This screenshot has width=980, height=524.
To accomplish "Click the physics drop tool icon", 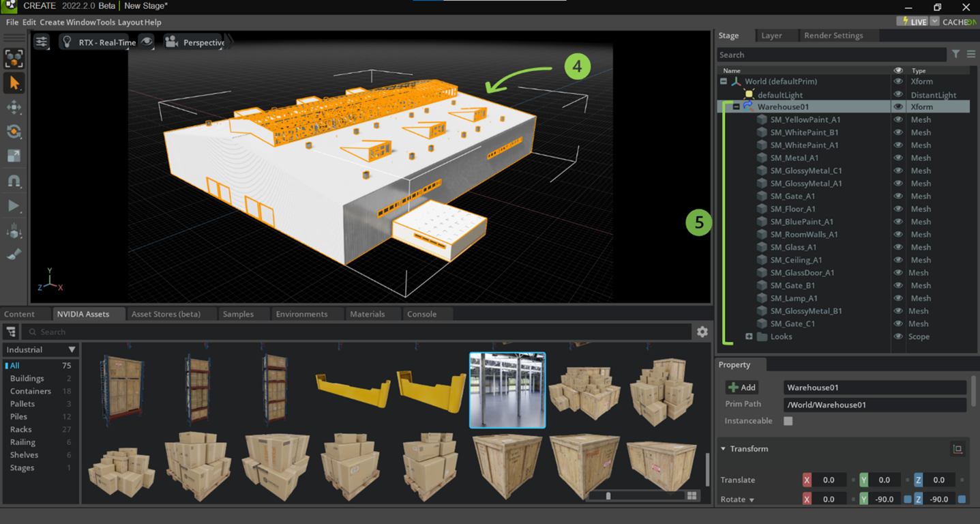I will coord(14,231).
